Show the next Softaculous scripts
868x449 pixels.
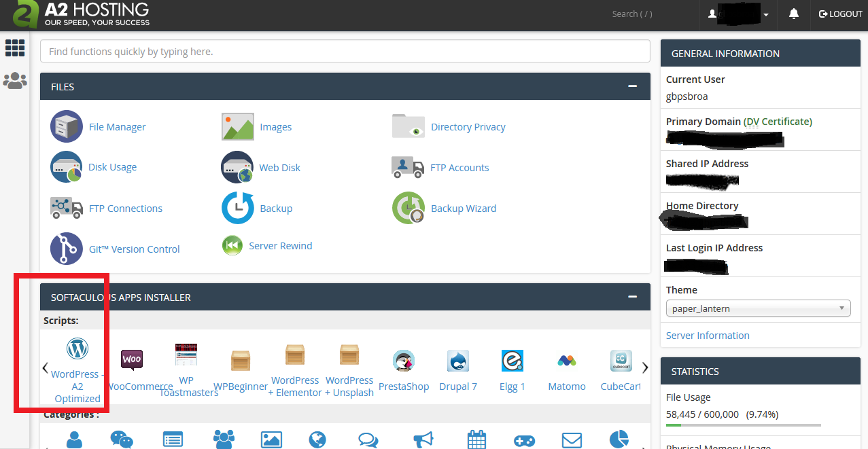tap(645, 368)
